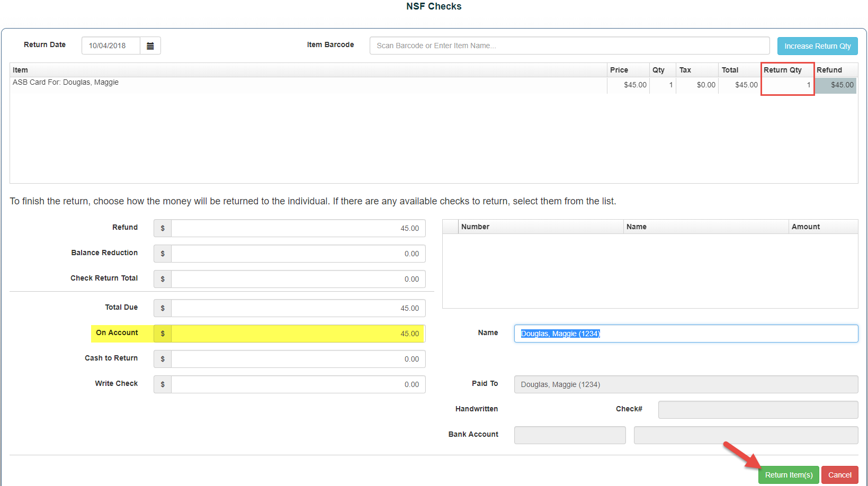Click the Price column header
Screen dimensions: 868x486
point(628,70)
